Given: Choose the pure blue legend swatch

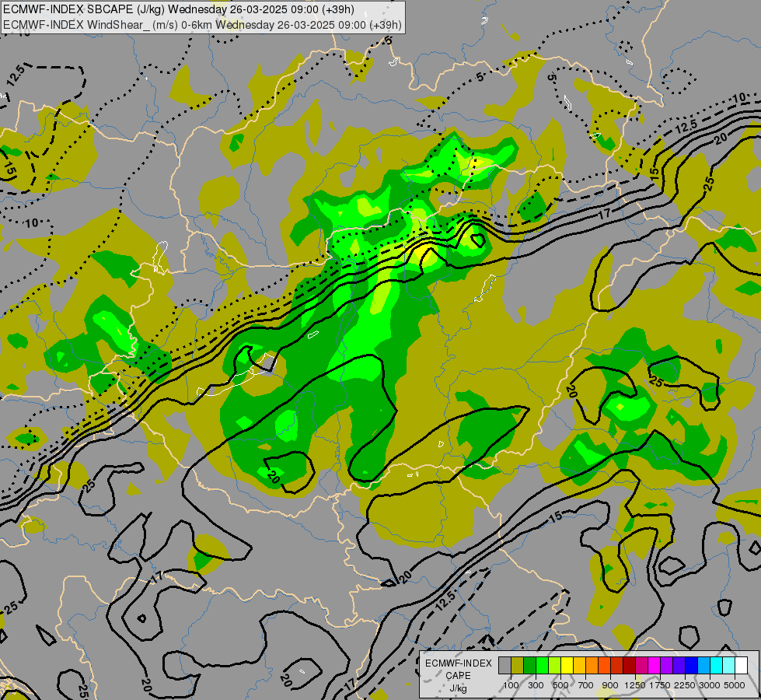Looking at the screenshot, I should pyautogui.click(x=692, y=665).
